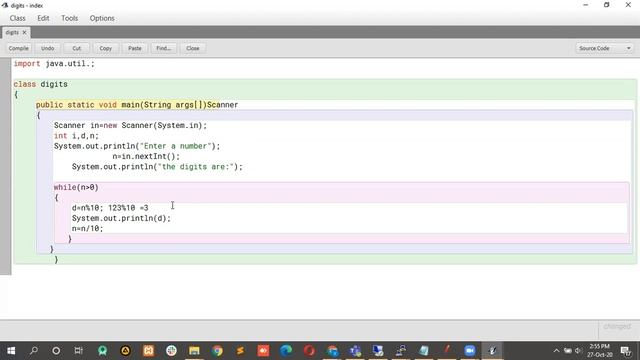640x360 pixels.
Task: Click the 'class digits' declaration line
Action: coord(40,84)
